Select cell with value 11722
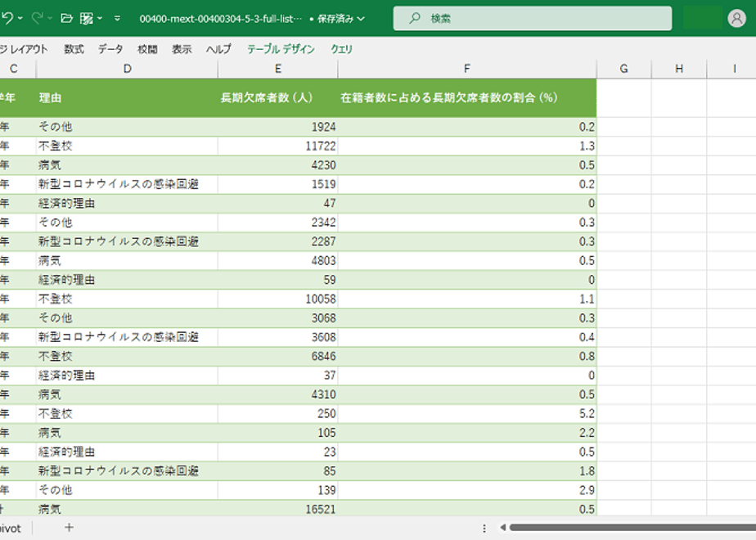Image resolution: width=756 pixels, height=540 pixels. pos(277,146)
